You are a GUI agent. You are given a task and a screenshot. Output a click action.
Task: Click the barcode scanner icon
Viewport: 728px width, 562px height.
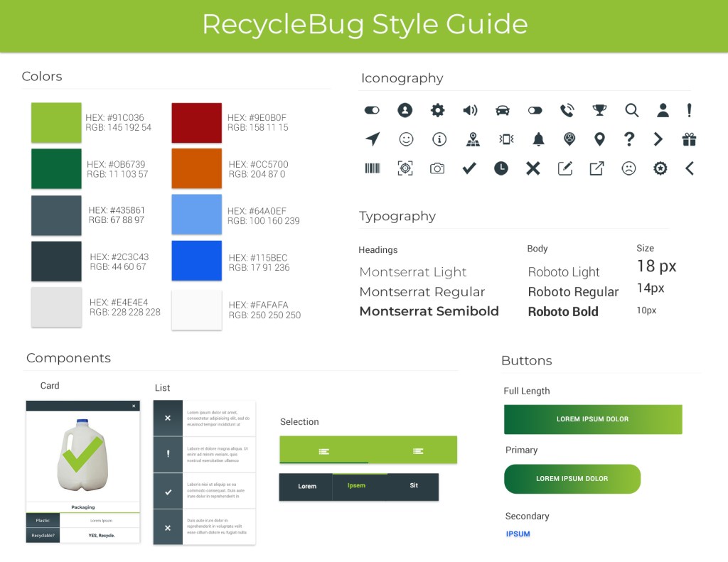click(x=373, y=168)
